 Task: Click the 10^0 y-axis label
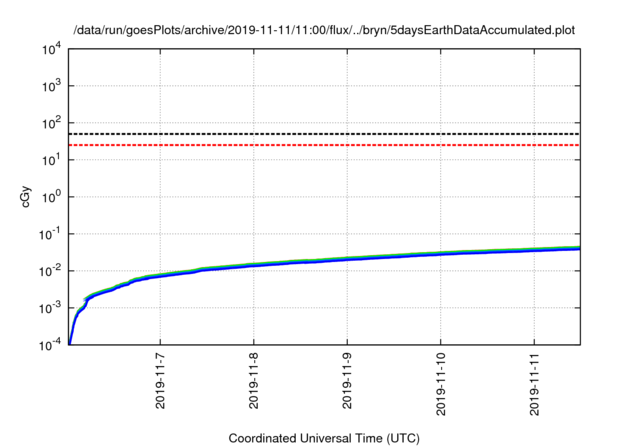[51, 197]
